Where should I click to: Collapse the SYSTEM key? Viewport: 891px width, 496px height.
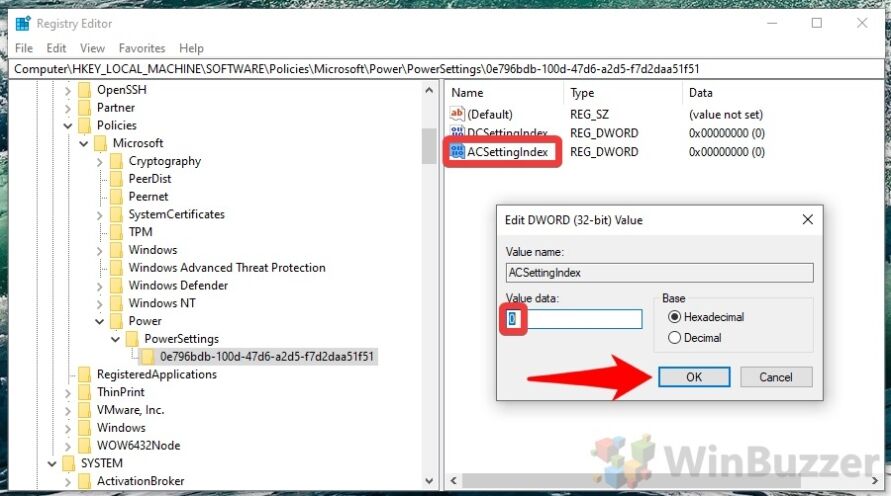pyautogui.click(x=52, y=464)
